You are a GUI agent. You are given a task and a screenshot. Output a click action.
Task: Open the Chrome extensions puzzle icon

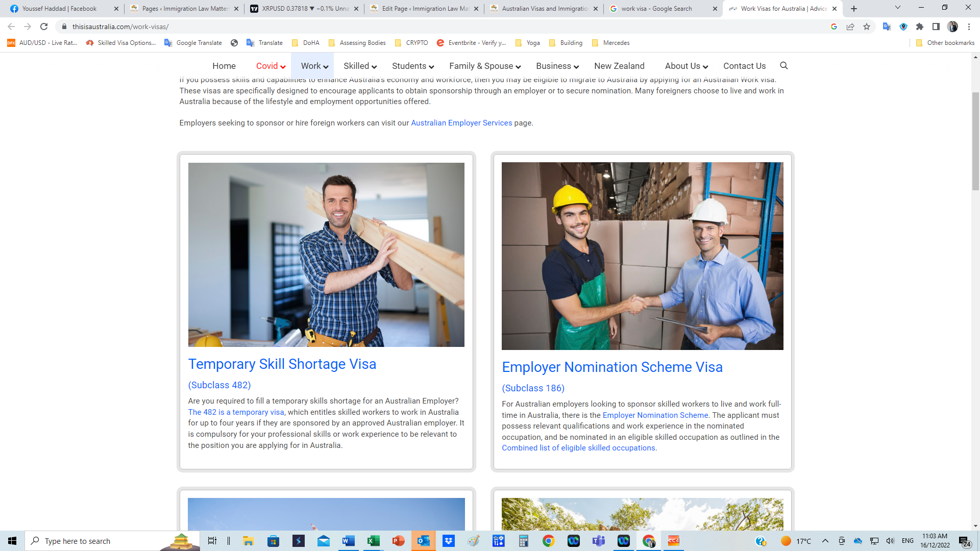pyautogui.click(x=920, y=27)
